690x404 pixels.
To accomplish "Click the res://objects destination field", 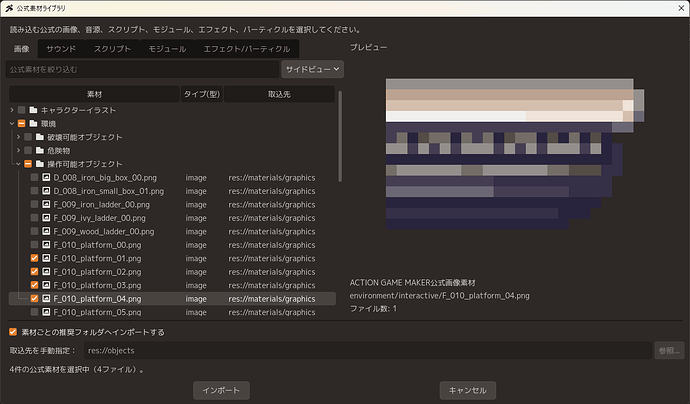I will pos(368,350).
